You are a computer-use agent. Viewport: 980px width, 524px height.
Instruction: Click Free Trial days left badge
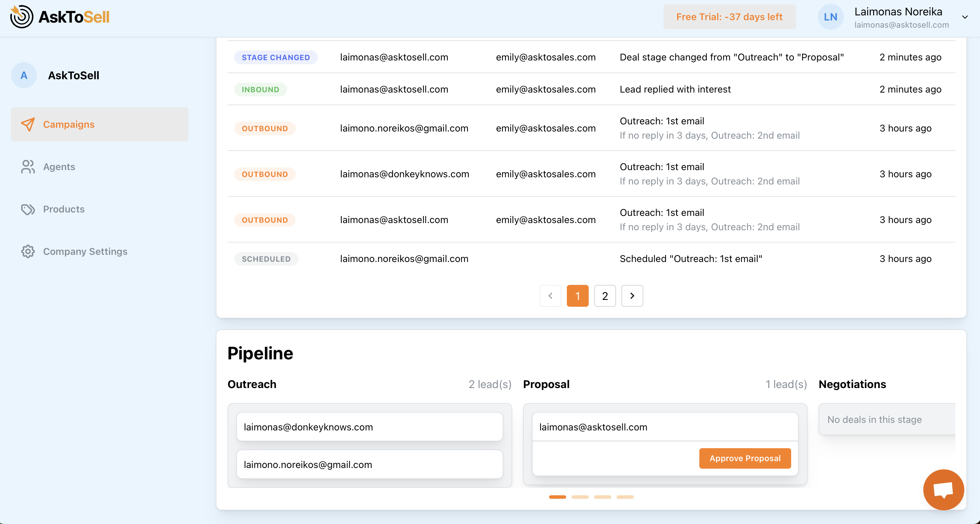pyautogui.click(x=729, y=17)
